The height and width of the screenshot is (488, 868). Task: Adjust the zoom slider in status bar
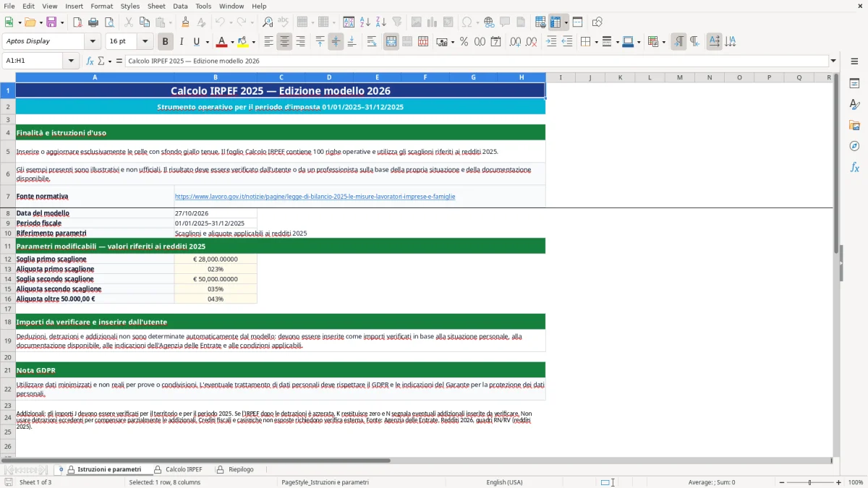click(809, 482)
